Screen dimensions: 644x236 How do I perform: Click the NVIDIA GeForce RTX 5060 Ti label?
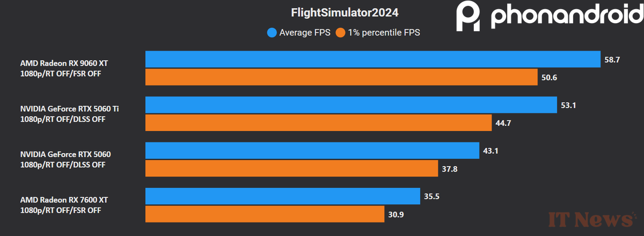[x=70, y=109]
